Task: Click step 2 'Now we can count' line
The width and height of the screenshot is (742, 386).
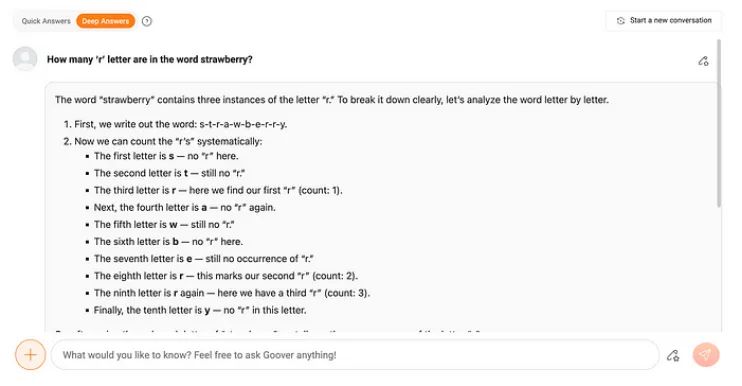Action: [162, 141]
